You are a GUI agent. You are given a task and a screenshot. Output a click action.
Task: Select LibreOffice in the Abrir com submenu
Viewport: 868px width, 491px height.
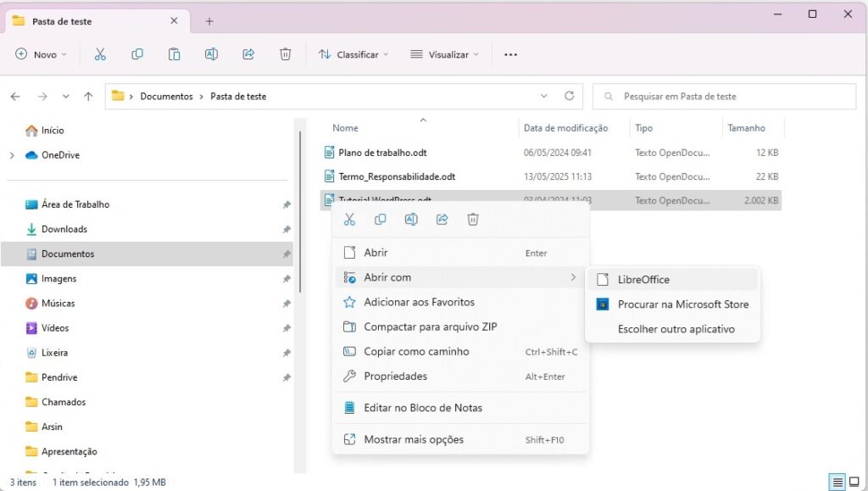point(643,280)
